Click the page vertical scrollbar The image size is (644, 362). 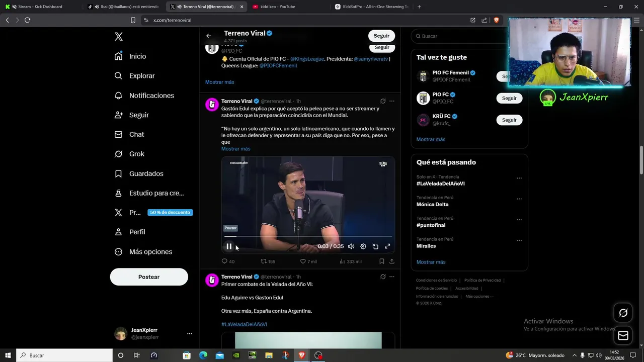(x=641, y=161)
